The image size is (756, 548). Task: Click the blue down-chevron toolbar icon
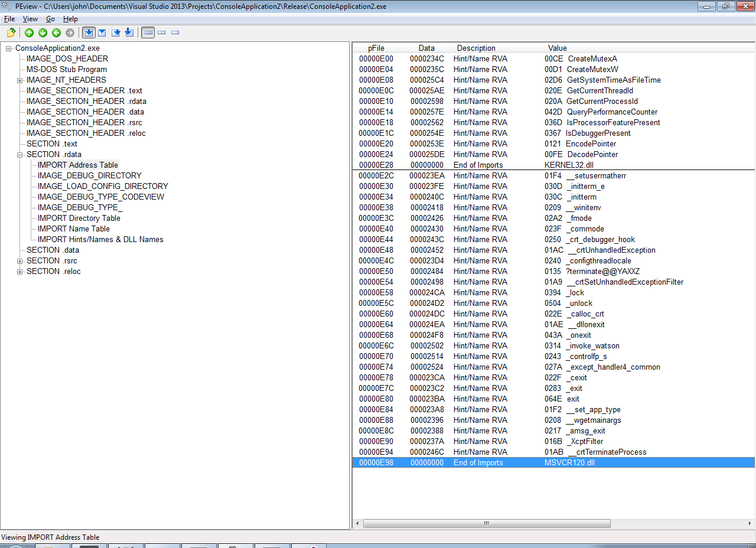point(102,32)
